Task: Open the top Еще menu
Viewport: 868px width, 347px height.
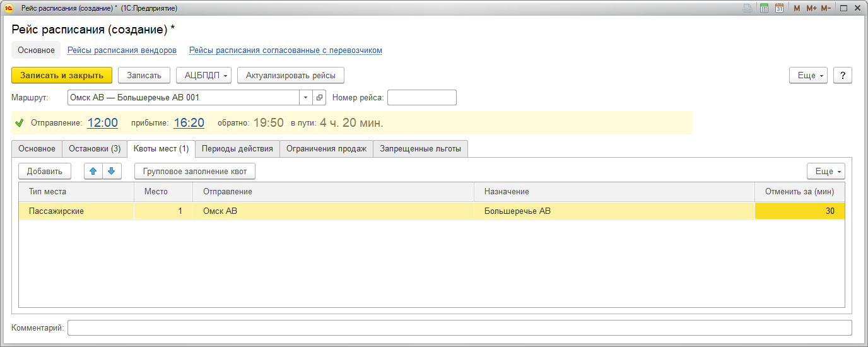Action: [808, 75]
